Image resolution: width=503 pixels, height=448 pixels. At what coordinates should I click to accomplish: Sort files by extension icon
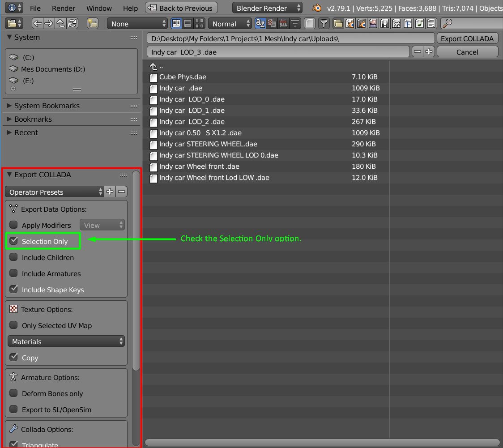272,23
